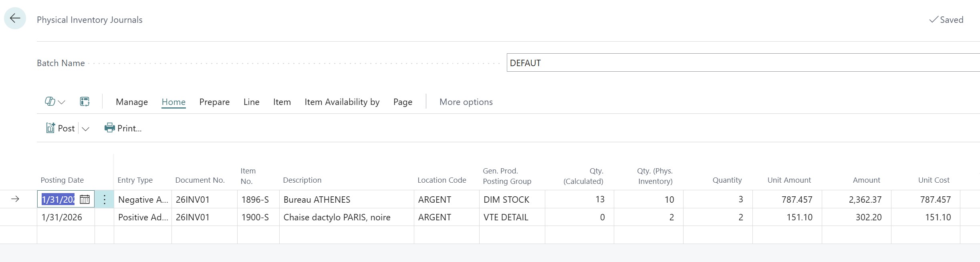The height and width of the screenshot is (262, 980).
Task: Select the Chaise dactylo PARIS description cell
Action: pyautogui.click(x=346, y=217)
